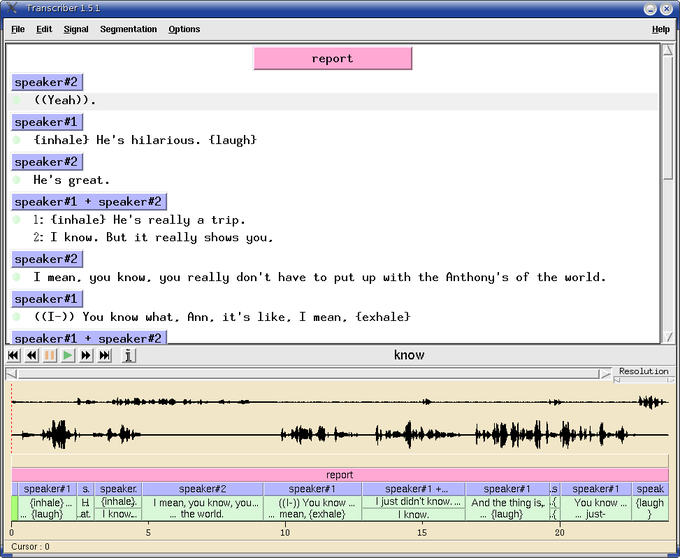Click the 'speaker#1 + speaker#2' turn button

tap(89, 202)
